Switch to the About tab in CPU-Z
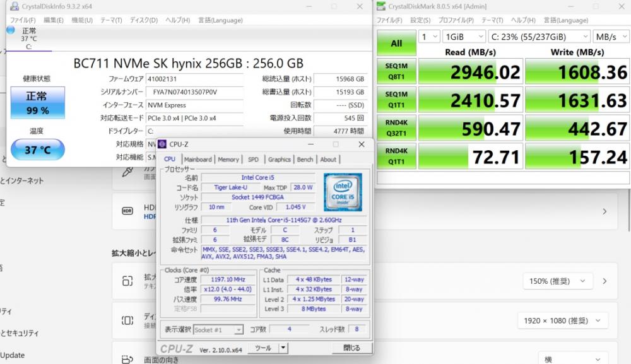 tap(328, 159)
